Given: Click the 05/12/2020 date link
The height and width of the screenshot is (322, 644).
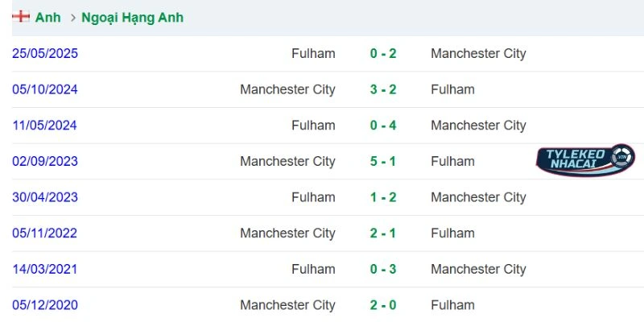Looking at the screenshot, I should pos(45,305).
